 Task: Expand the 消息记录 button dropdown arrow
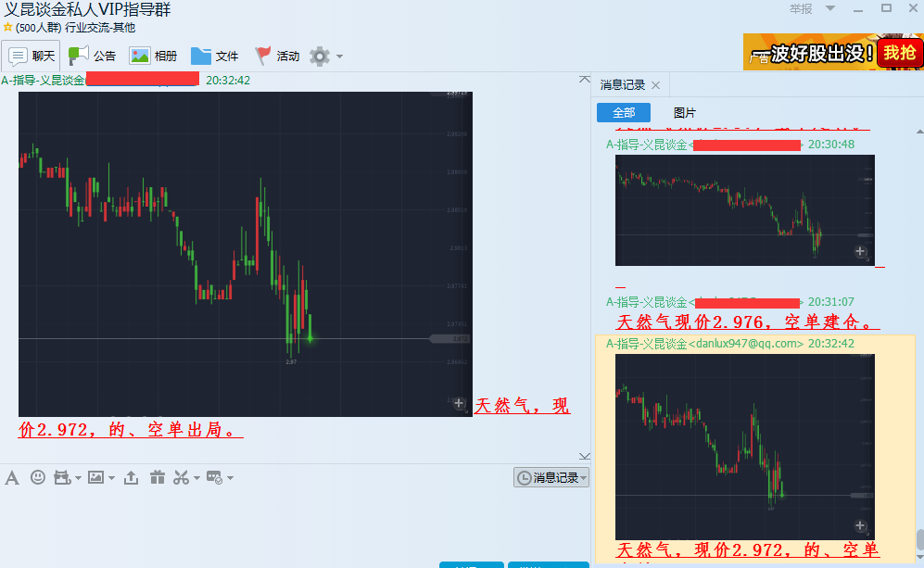583,478
